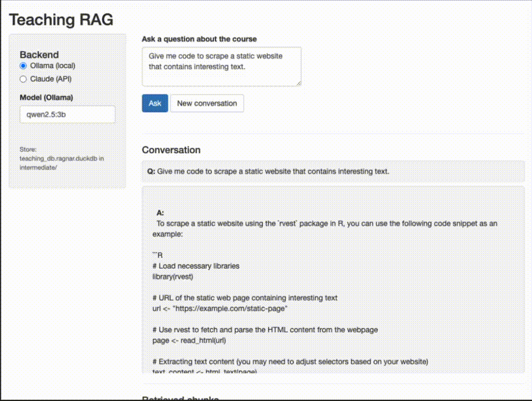The image size is (532, 401).
Task: Select the Ollama (local) radio button
Action: pyautogui.click(x=23, y=66)
